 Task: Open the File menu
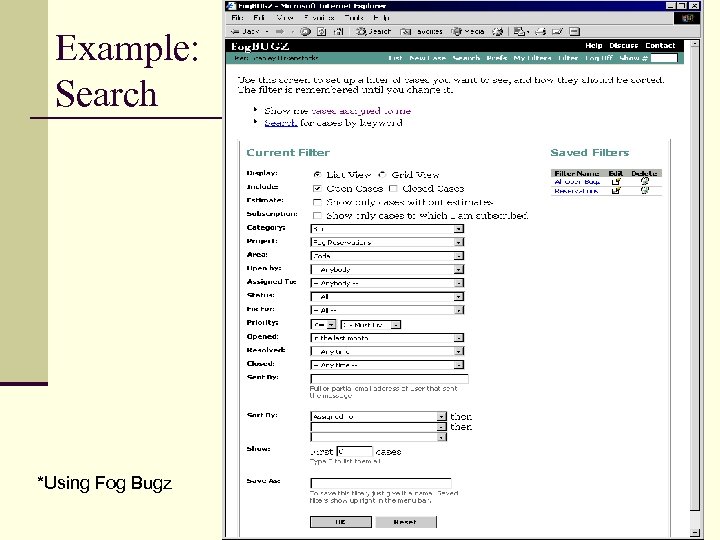click(x=237, y=18)
